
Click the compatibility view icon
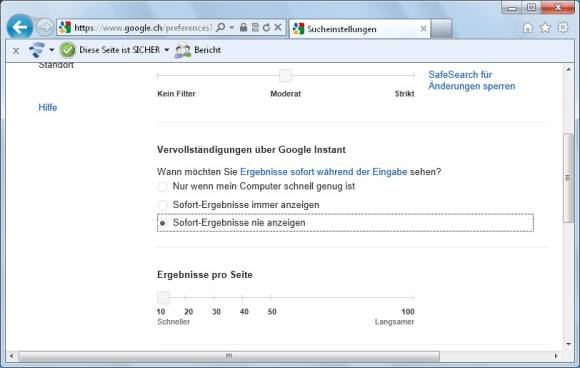255,27
